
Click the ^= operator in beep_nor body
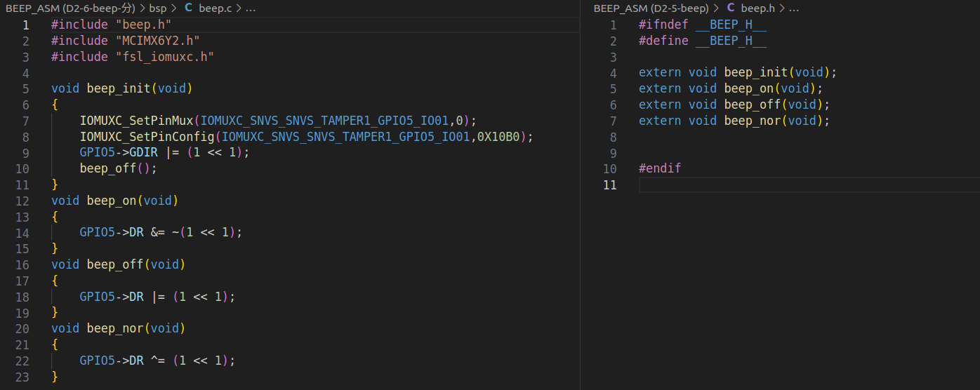pos(157,361)
